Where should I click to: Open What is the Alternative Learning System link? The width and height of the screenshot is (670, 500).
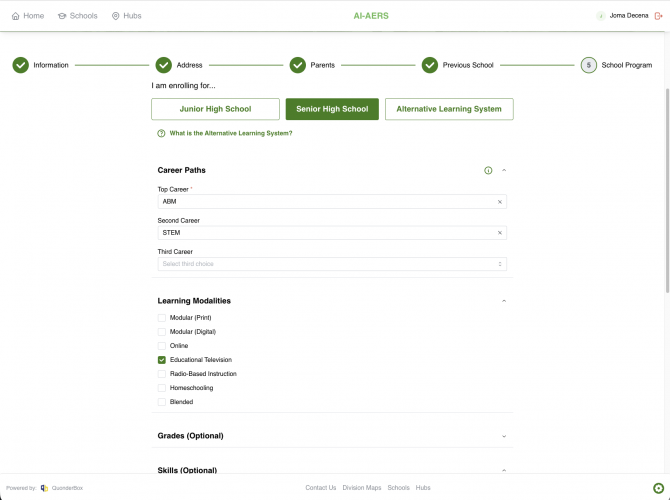(x=231, y=133)
